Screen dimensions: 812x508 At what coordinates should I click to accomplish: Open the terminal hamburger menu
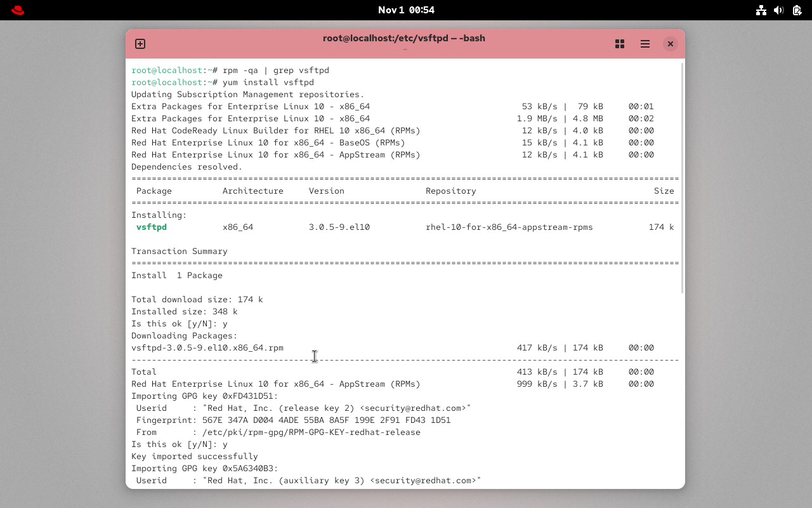(645, 44)
